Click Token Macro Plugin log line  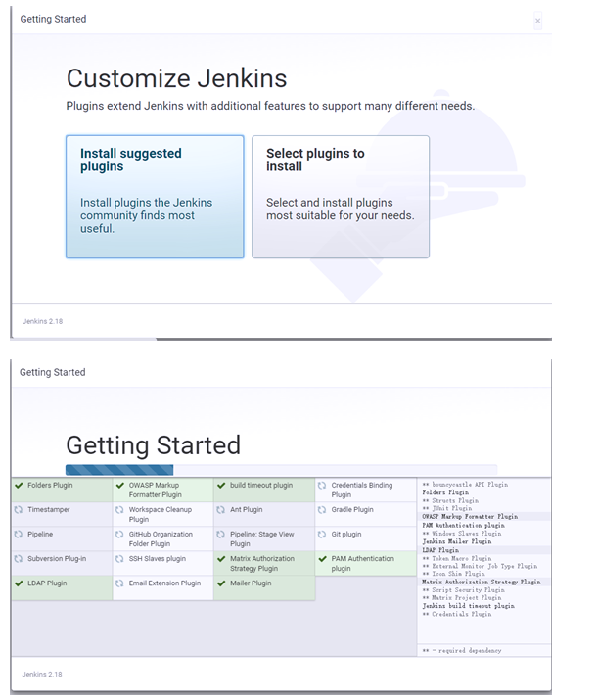click(457, 558)
